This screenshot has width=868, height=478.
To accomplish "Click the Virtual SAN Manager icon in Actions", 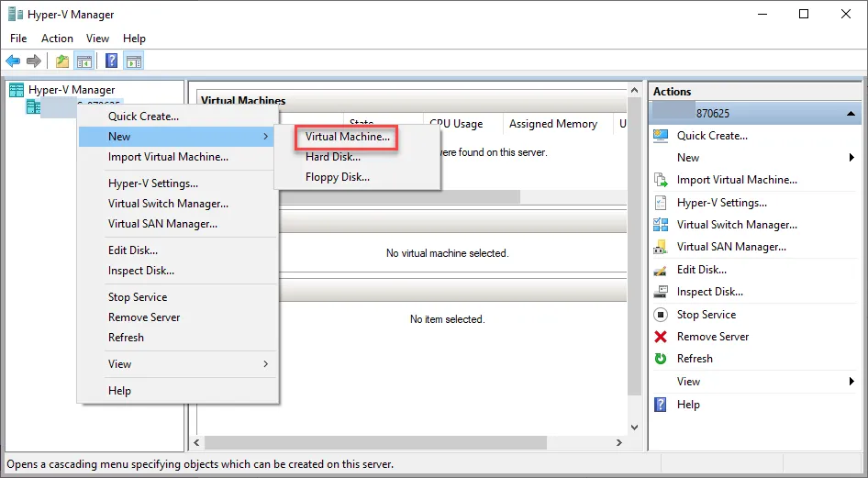I will pyautogui.click(x=661, y=247).
